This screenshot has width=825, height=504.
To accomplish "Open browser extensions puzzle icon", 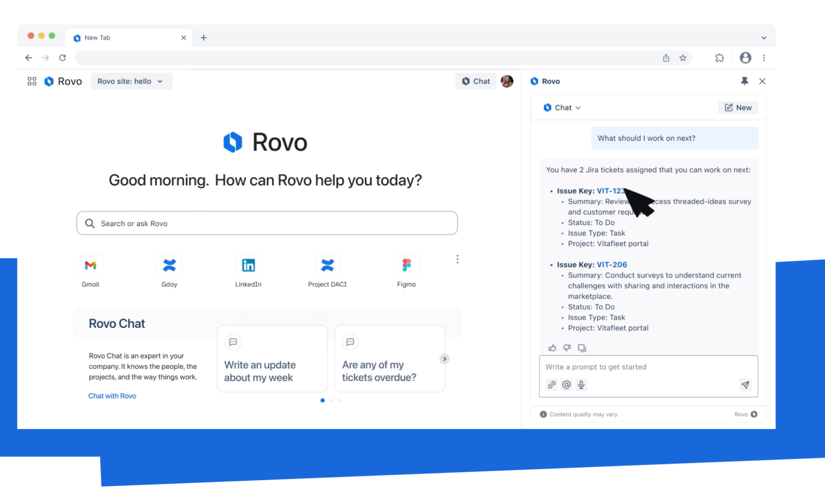I will click(x=719, y=58).
